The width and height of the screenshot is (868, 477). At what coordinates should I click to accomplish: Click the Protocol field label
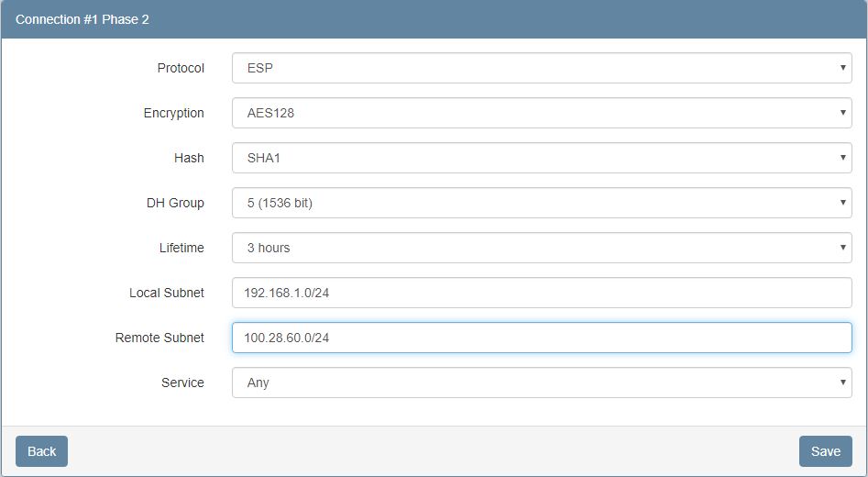click(181, 68)
